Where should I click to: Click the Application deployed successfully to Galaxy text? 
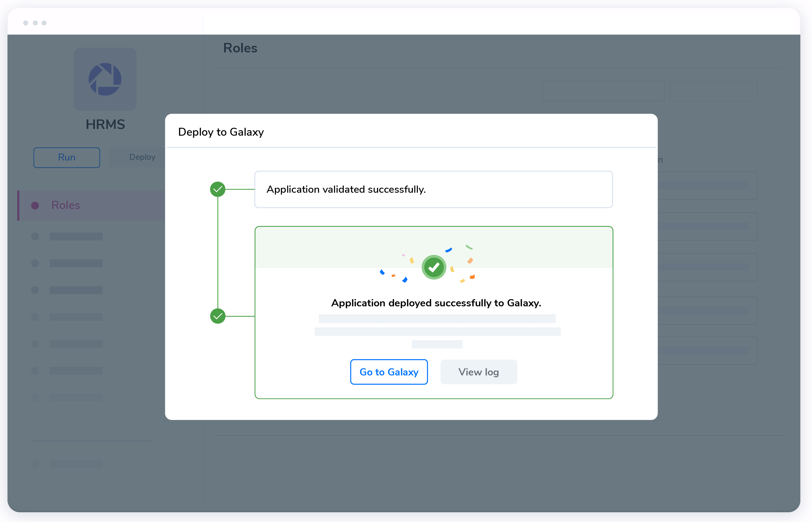[436, 303]
